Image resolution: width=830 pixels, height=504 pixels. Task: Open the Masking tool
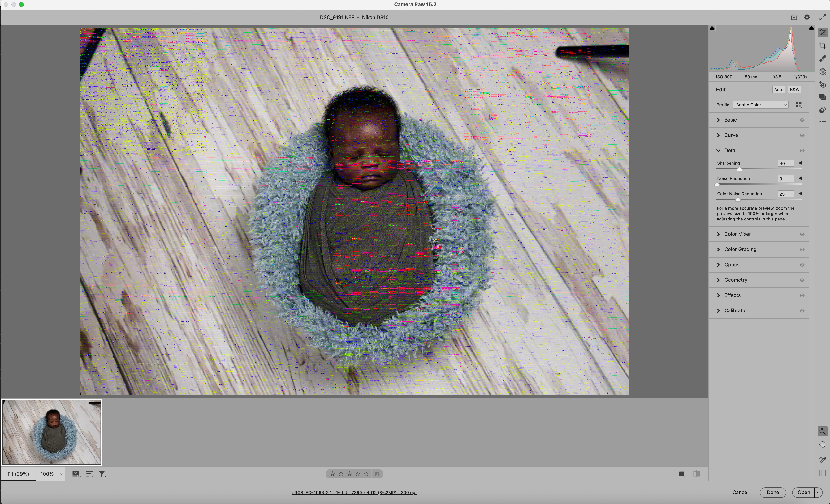(823, 72)
